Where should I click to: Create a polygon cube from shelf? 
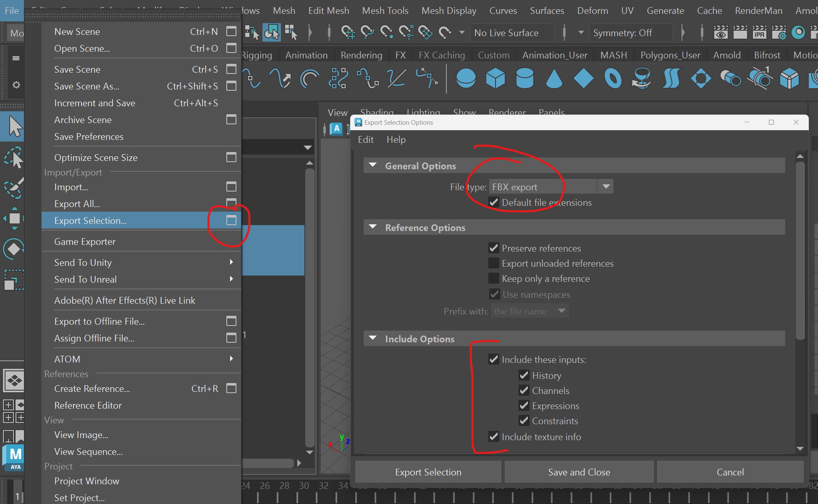tap(495, 78)
